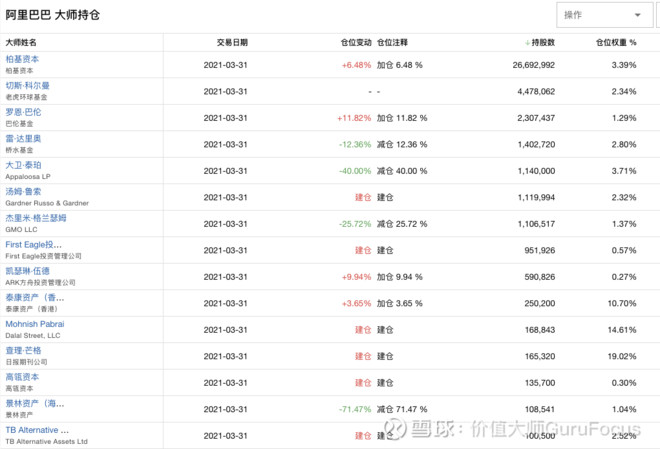Select the 135,700 shares cell

[x=540, y=383]
